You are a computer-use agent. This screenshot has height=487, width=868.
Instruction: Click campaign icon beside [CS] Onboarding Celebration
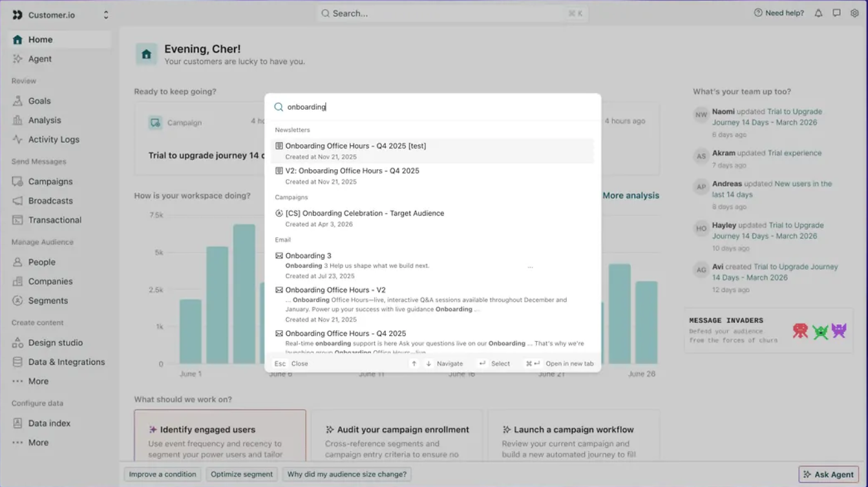pos(279,213)
